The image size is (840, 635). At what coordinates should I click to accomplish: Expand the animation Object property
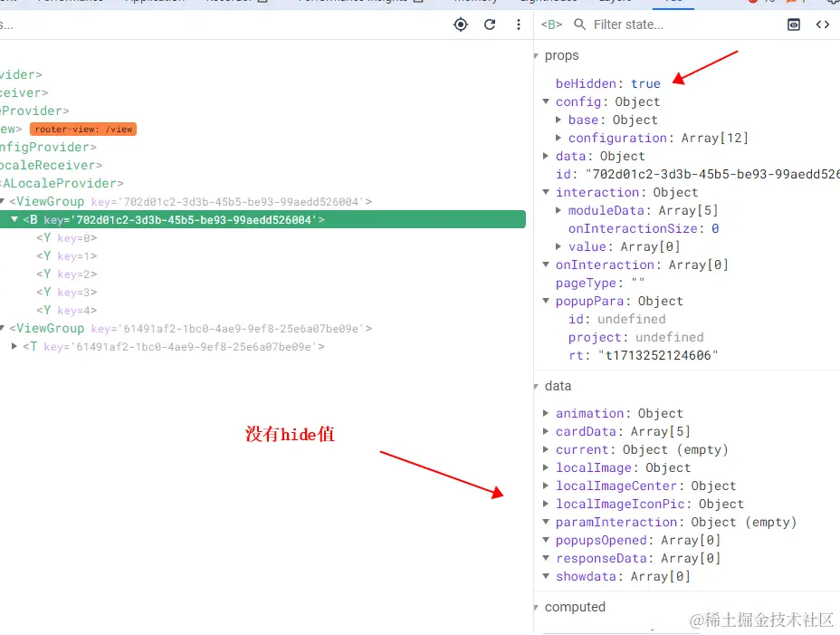[x=546, y=413]
